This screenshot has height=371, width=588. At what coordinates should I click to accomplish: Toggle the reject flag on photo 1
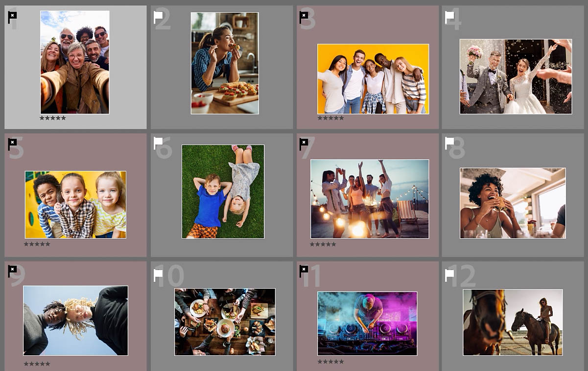(x=12, y=18)
